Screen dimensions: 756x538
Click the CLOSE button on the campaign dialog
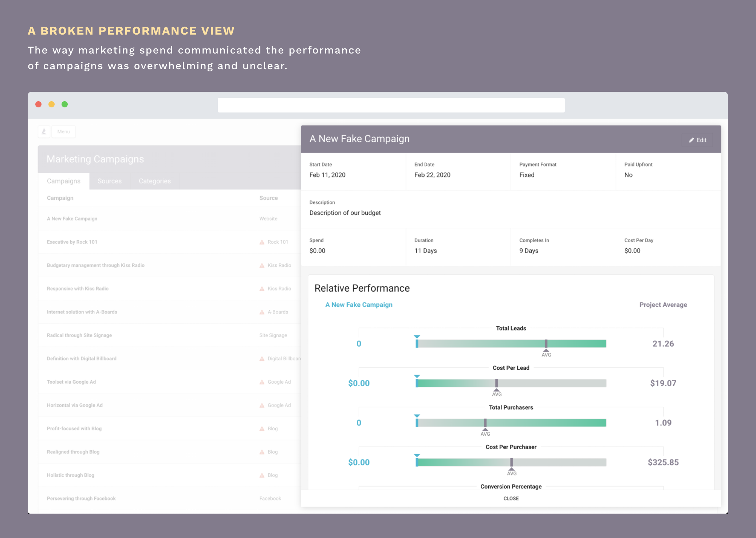pos(511,498)
